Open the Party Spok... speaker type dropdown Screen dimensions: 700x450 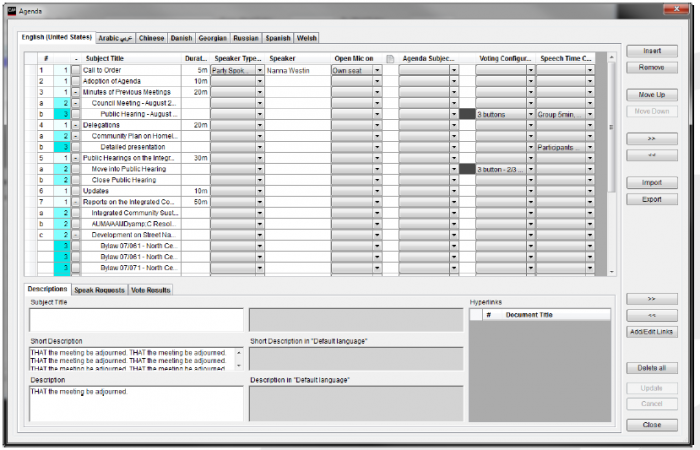[260, 71]
